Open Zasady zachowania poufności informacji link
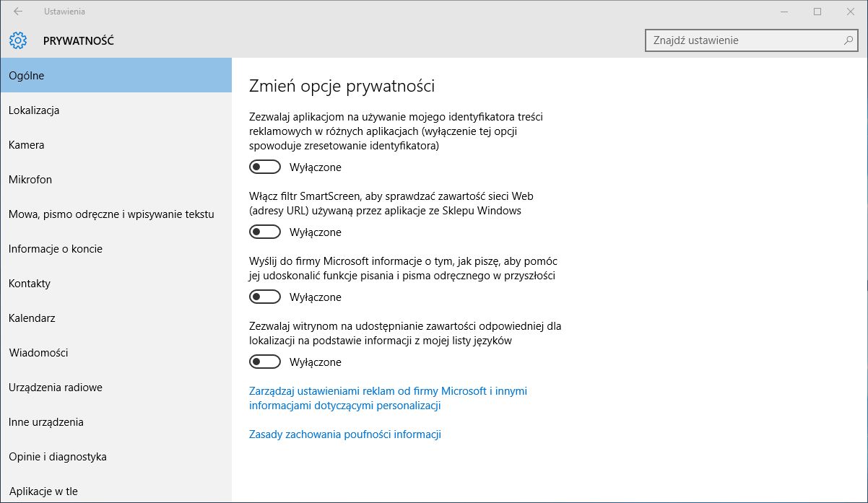868x503 pixels. pos(344,434)
